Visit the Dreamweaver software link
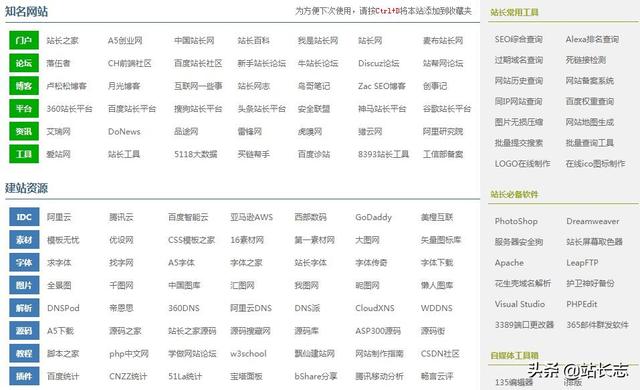 [x=592, y=221]
